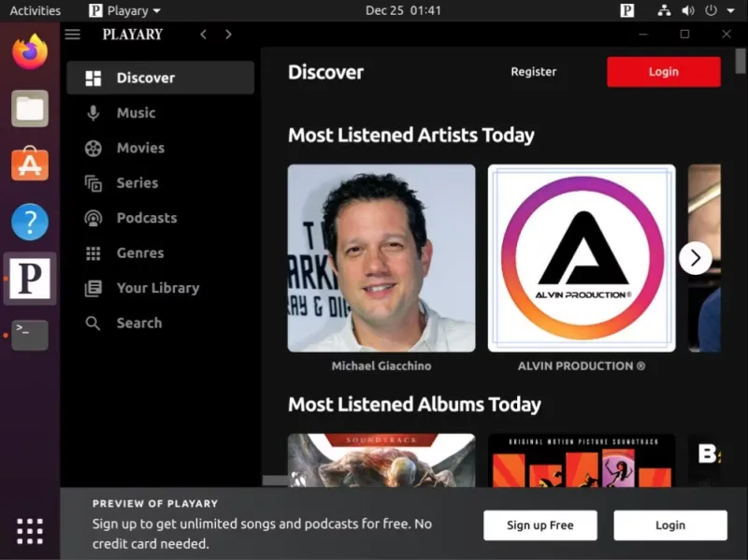Click the Genres grid icon

tap(93, 253)
